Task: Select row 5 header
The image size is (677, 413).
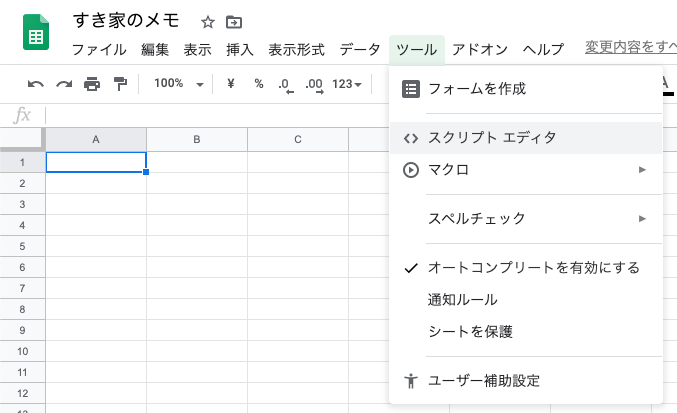Action: pos(22,246)
